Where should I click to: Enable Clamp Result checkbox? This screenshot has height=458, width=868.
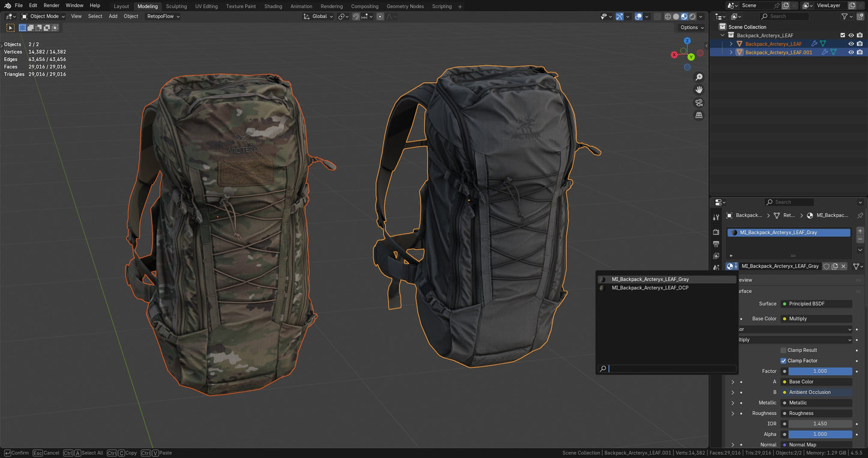(x=783, y=350)
